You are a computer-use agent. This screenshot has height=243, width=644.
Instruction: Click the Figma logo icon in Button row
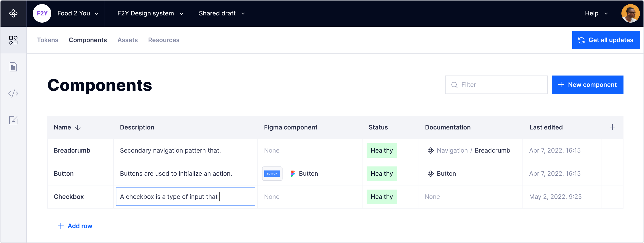[293, 174]
